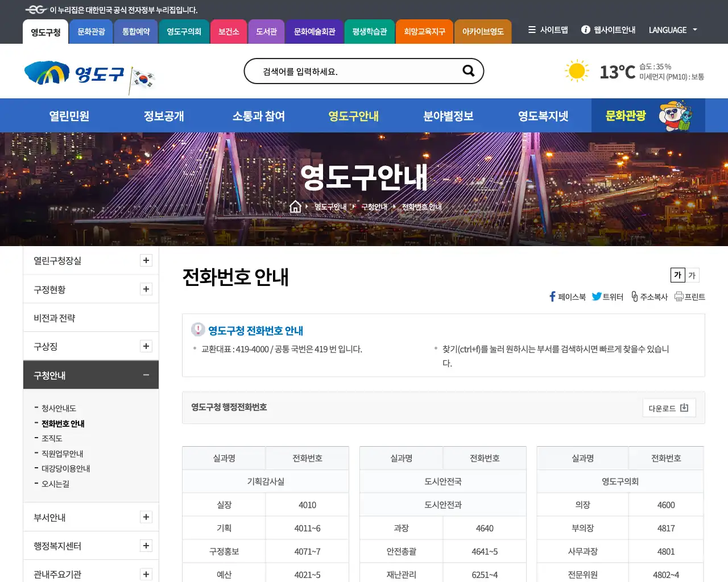Enlarge text with the 가 button
728x582 pixels.
coord(677,275)
